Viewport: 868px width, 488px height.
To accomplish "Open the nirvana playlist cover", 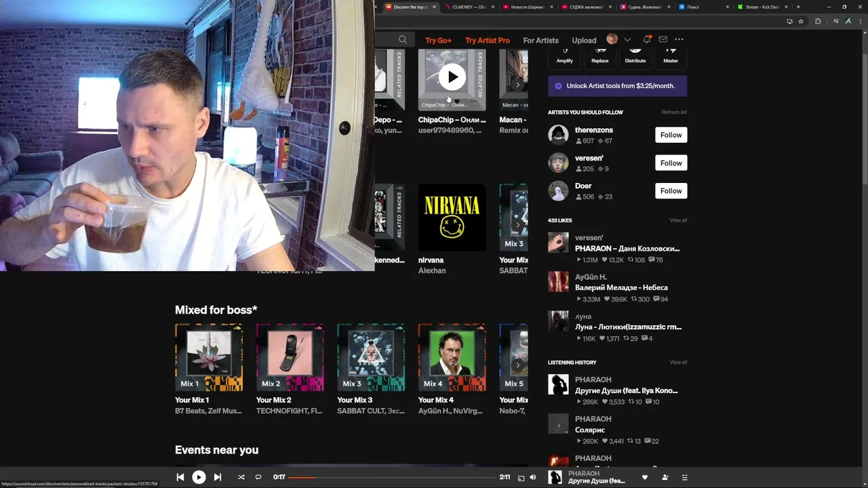I will pyautogui.click(x=452, y=218).
